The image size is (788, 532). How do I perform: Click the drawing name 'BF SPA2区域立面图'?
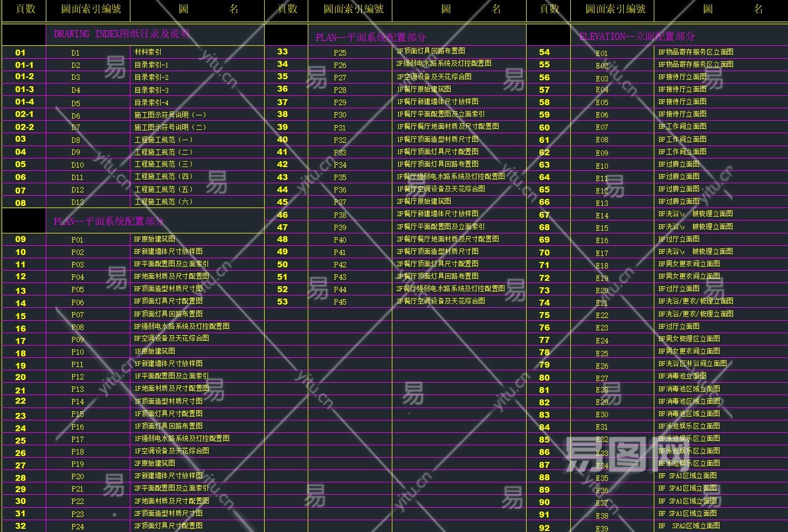(x=689, y=526)
